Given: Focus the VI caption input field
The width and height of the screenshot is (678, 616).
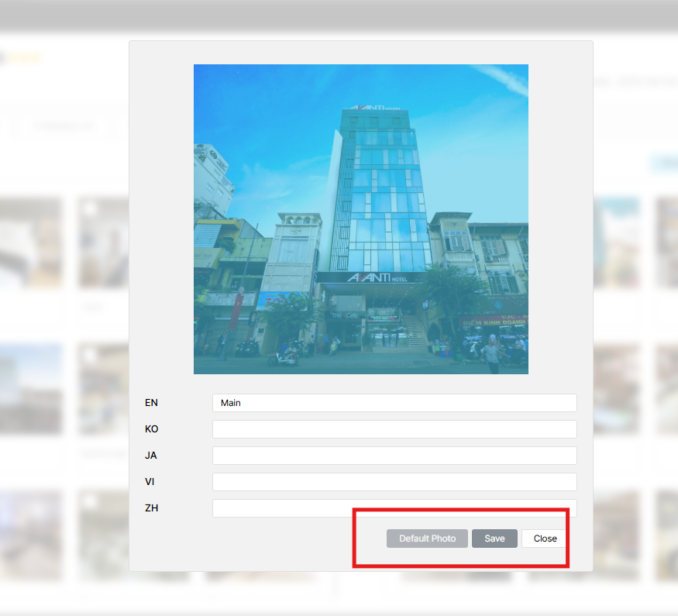Looking at the screenshot, I should pyautogui.click(x=394, y=482).
